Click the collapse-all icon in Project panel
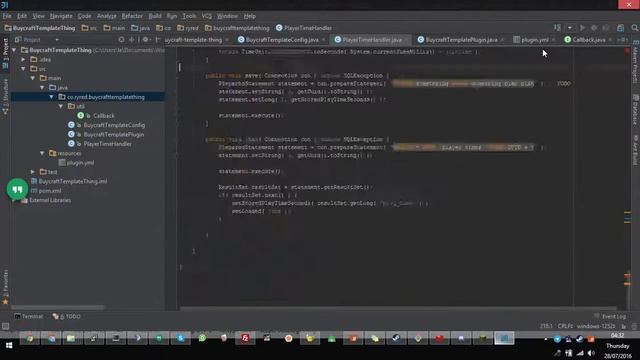Image resolution: width=640 pixels, height=360 pixels. tap(131, 40)
